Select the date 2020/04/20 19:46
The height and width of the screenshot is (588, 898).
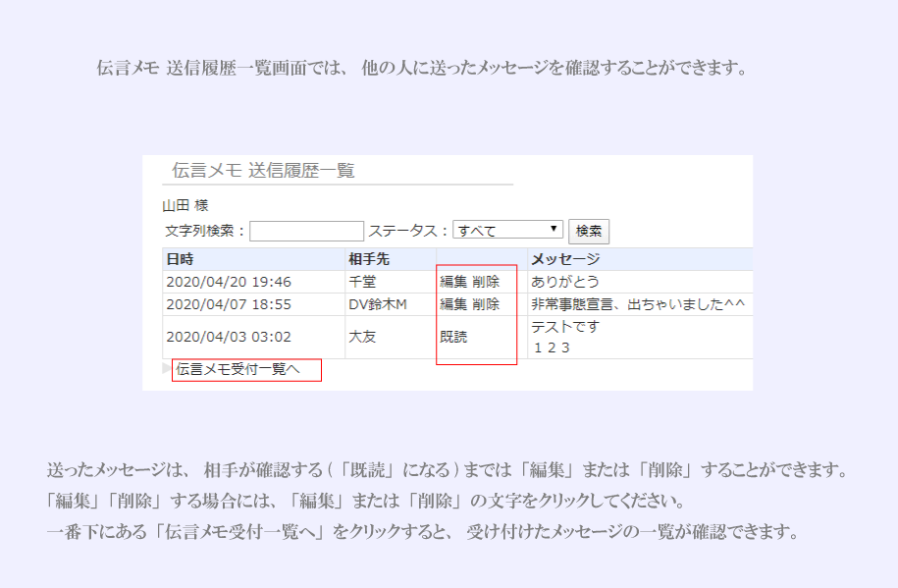click(x=229, y=282)
